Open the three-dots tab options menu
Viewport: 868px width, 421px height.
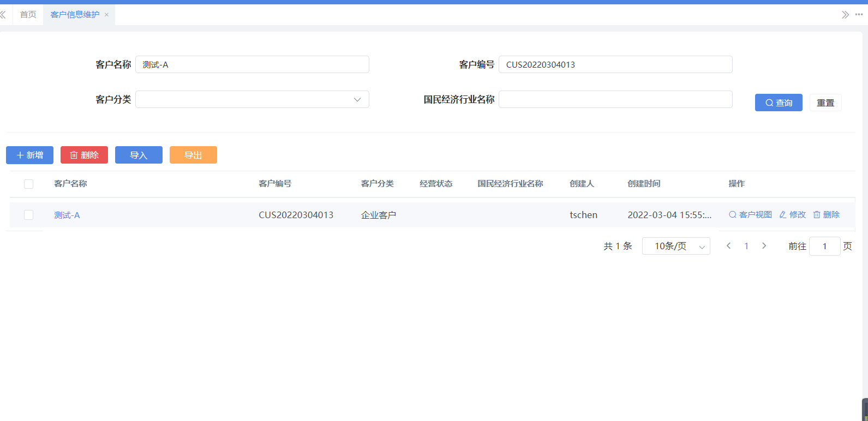click(x=859, y=15)
